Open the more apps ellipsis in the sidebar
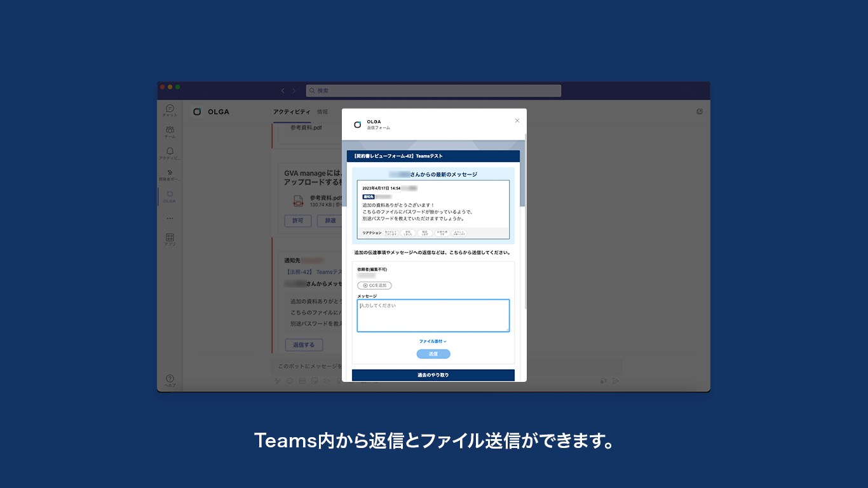This screenshot has width=868, height=488. [x=170, y=218]
